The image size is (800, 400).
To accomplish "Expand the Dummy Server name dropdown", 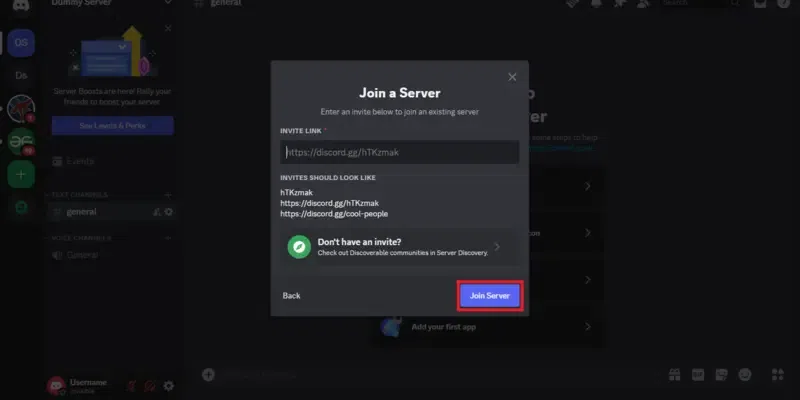I will pyautogui.click(x=168, y=3).
